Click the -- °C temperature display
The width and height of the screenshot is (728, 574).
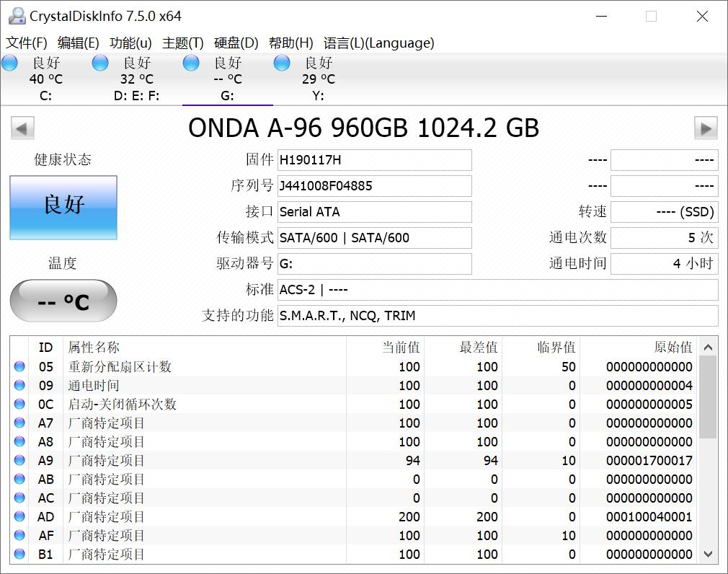(63, 301)
